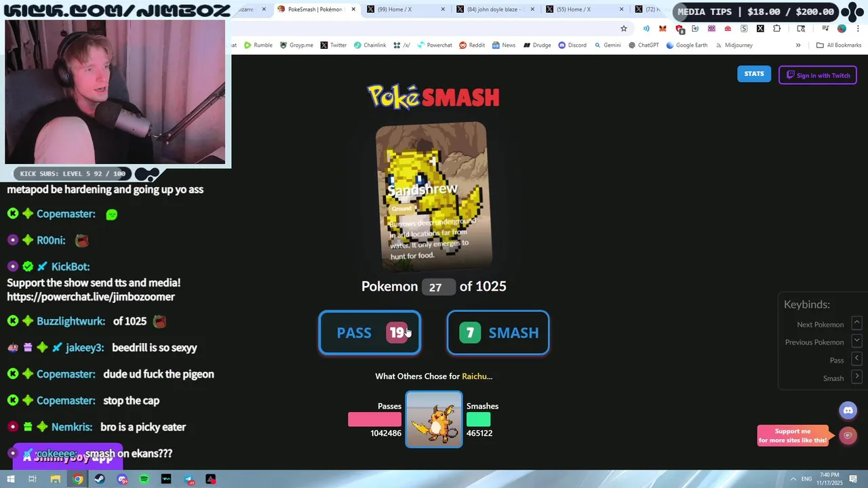Click the MetaMask fox extension icon

pos(663,28)
